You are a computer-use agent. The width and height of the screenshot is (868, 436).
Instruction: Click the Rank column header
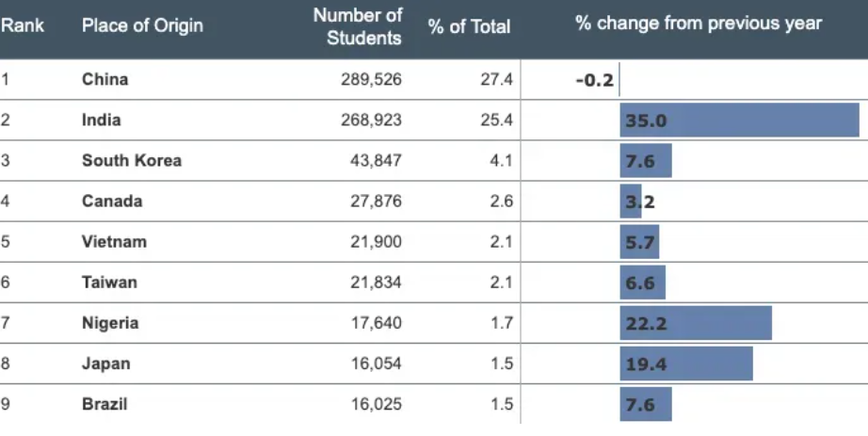(x=23, y=25)
